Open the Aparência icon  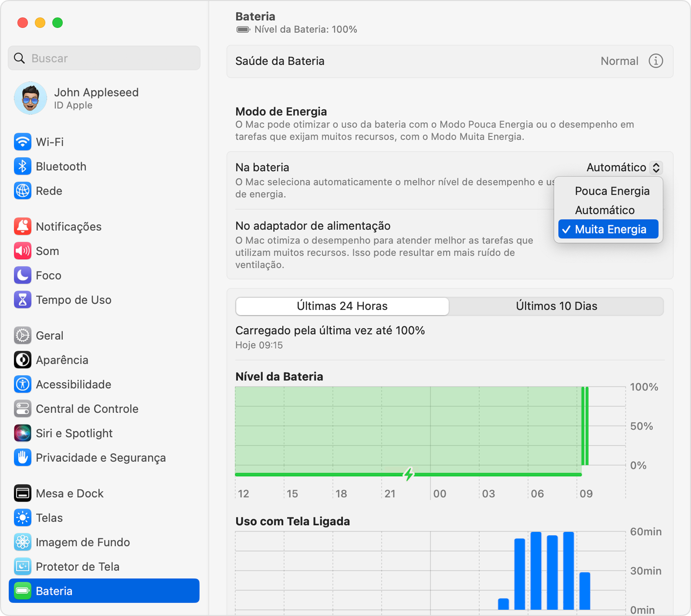point(22,360)
